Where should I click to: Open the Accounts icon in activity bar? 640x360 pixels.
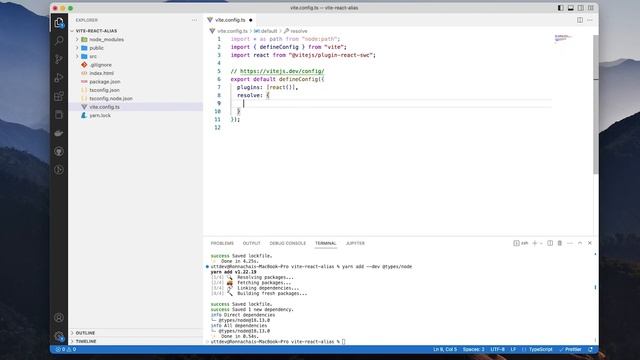59,318
